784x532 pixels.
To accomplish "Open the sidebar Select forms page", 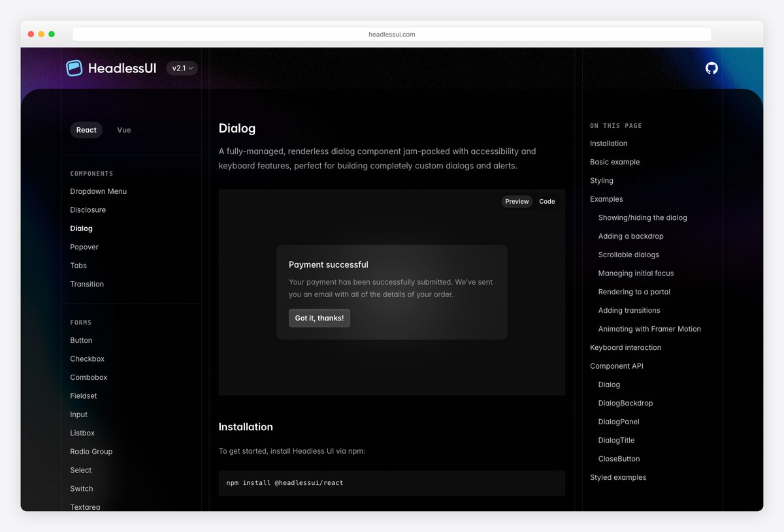I will [x=81, y=470].
